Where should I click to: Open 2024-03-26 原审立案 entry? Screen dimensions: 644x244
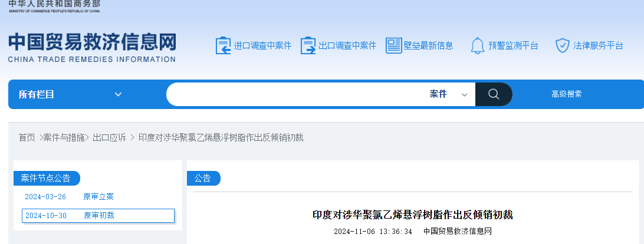69,197
